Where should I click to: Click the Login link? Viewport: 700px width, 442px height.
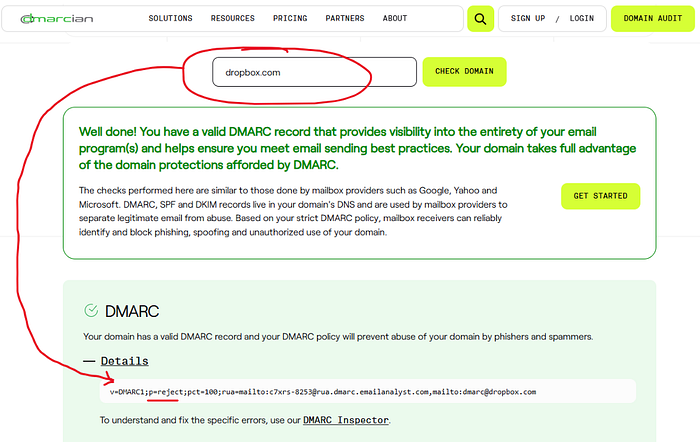(582, 18)
